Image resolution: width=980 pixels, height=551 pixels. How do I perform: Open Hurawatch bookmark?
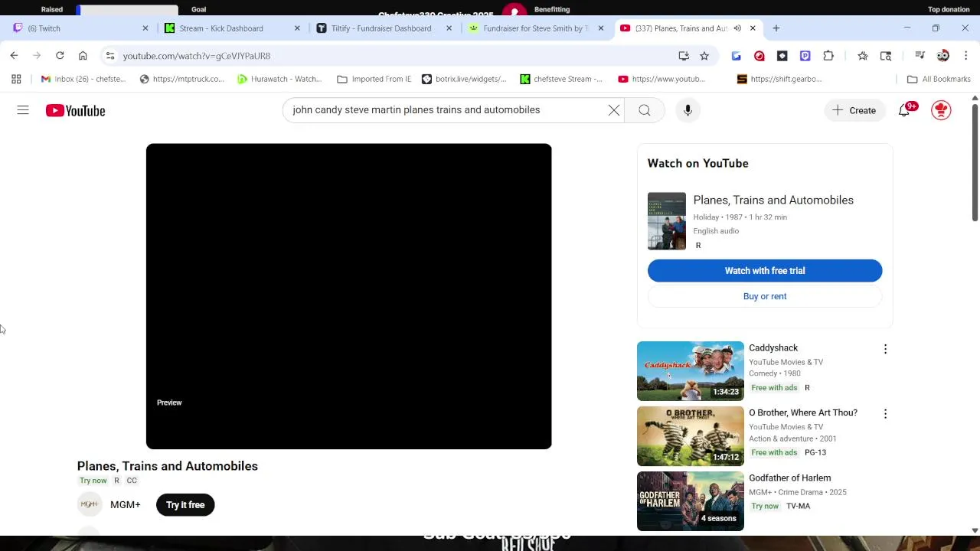tap(280, 79)
